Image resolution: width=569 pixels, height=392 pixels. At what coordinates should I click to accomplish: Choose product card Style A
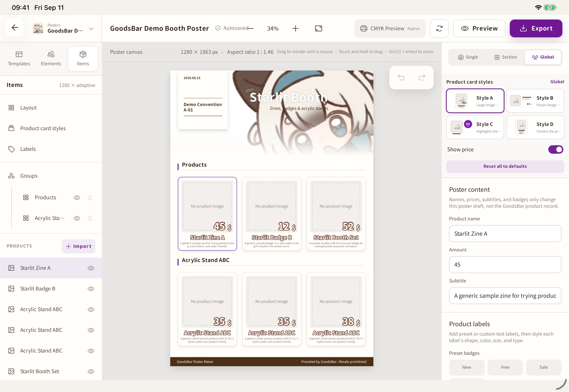pyautogui.click(x=475, y=101)
